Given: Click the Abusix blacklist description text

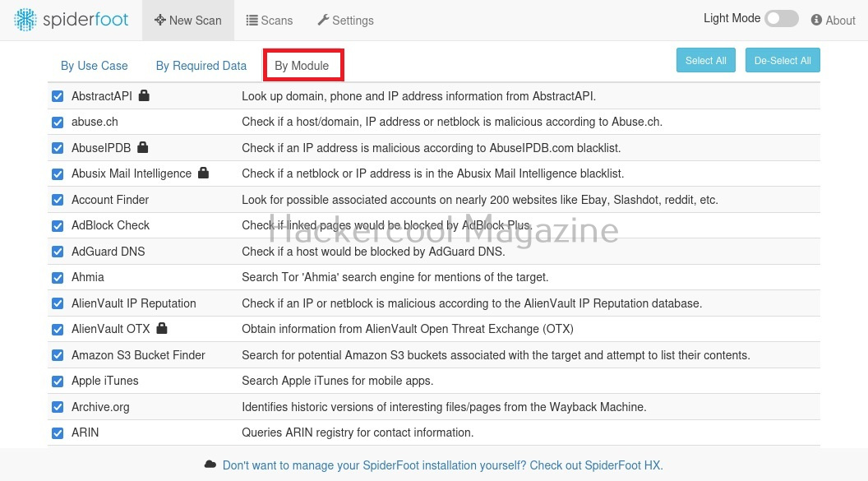Looking at the screenshot, I should [x=433, y=173].
